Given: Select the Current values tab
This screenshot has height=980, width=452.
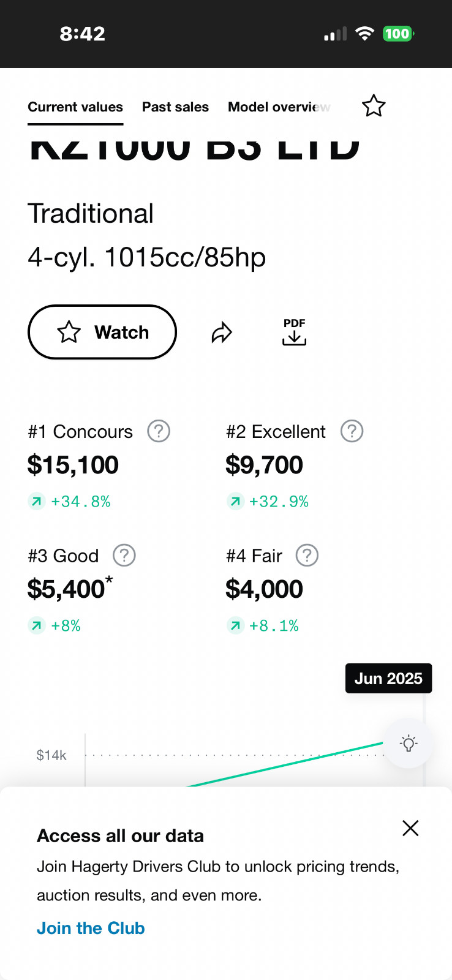Looking at the screenshot, I should [75, 107].
